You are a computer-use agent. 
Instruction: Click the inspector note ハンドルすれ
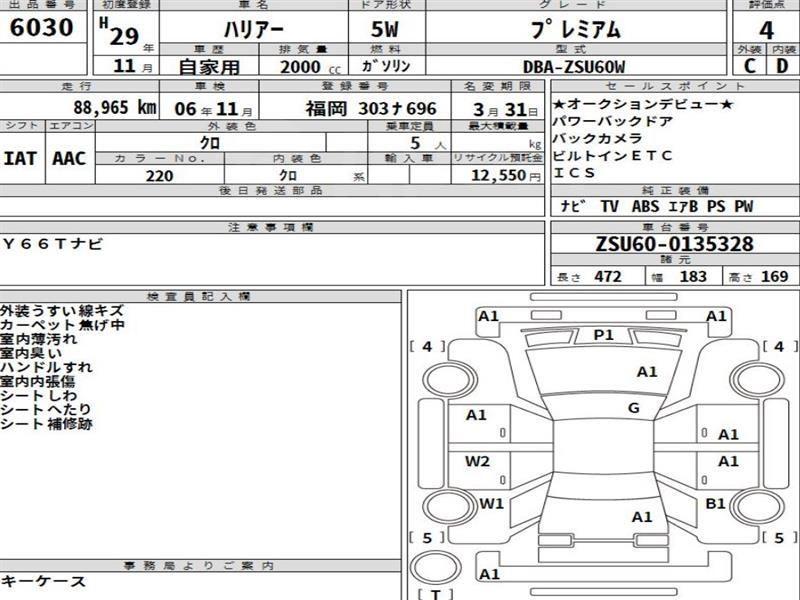click(x=46, y=367)
